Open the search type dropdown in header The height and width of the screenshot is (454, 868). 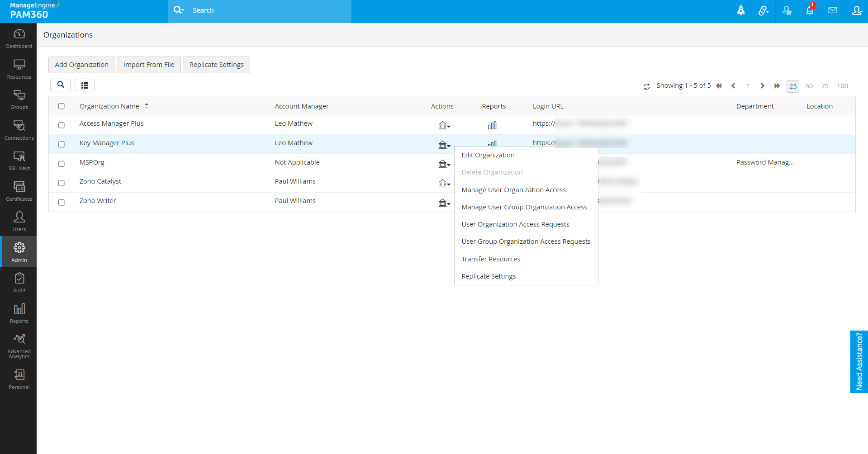(179, 10)
